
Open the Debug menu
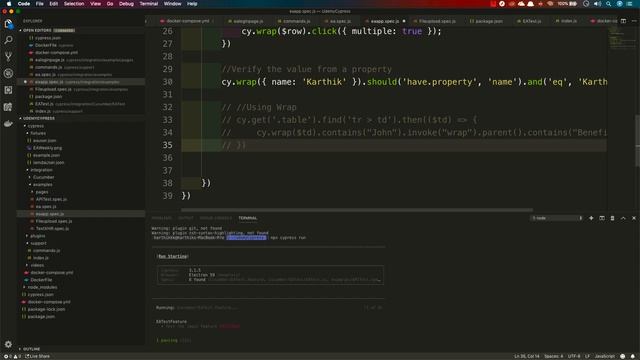126,4
